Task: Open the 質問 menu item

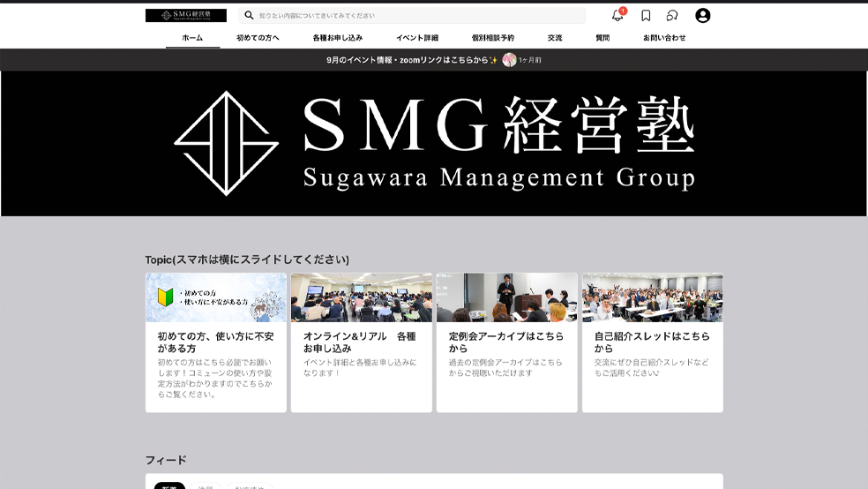Action: pos(602,38)
